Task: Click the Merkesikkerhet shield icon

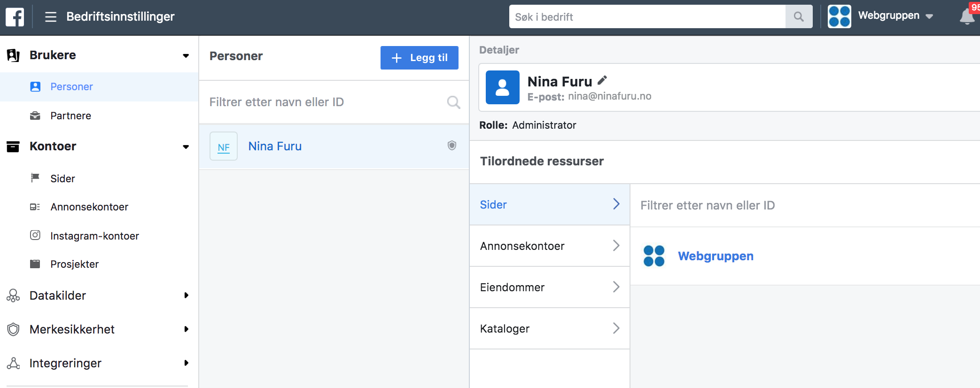Action: pyautogui.click(x=13, y=329)
